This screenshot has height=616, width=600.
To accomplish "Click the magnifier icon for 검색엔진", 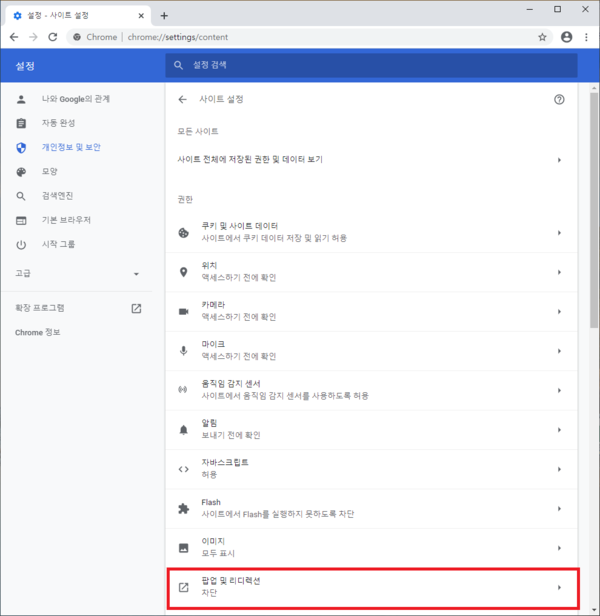I will [x=21, y=196].
